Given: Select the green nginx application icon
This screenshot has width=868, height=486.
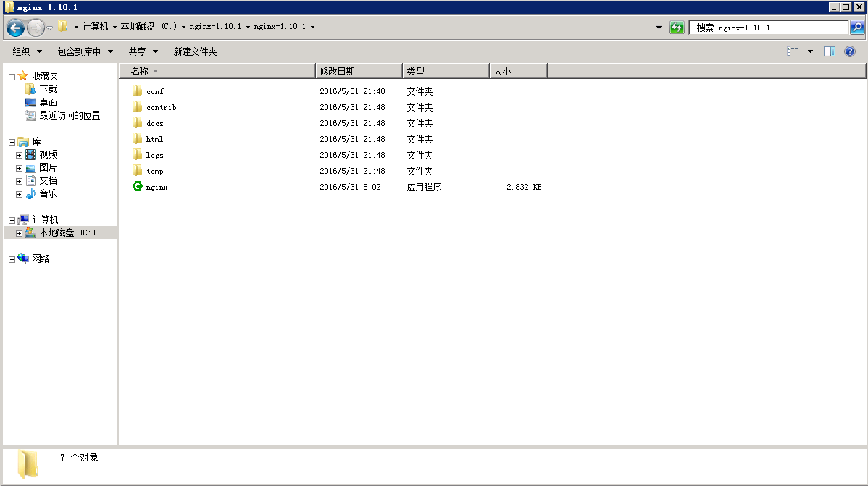Looking at the screenshot, I should click(x=137, y=187).
